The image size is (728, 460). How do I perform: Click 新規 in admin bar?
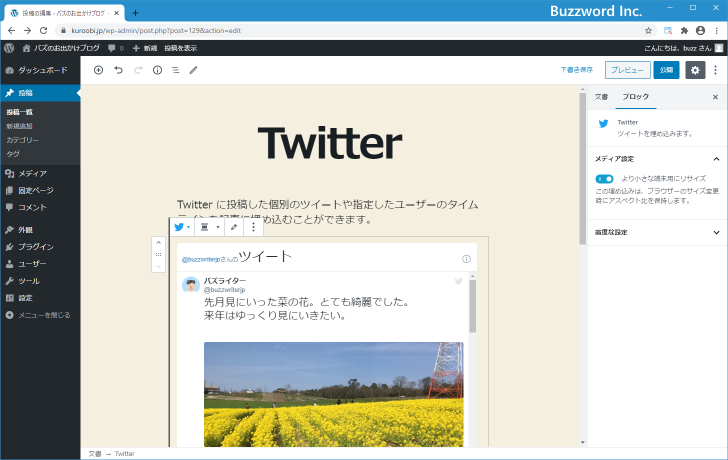click(145, 48)
